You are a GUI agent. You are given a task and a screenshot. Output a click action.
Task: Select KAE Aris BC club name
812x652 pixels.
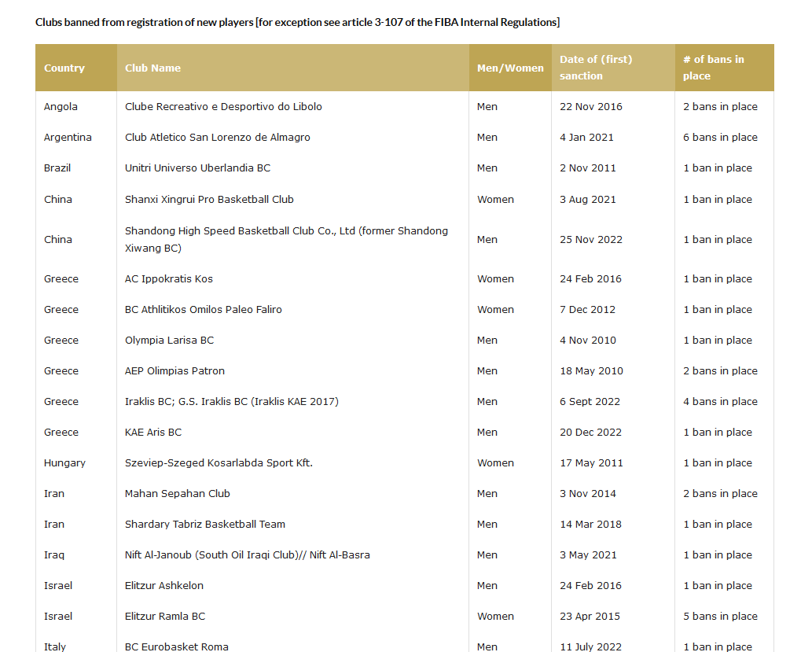(153, 433)
